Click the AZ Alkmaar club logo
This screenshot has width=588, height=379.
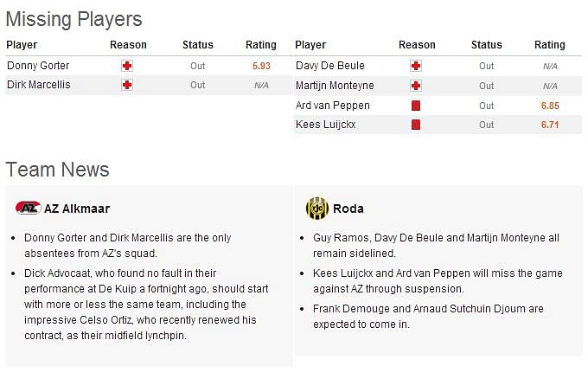tap(28, 209)
